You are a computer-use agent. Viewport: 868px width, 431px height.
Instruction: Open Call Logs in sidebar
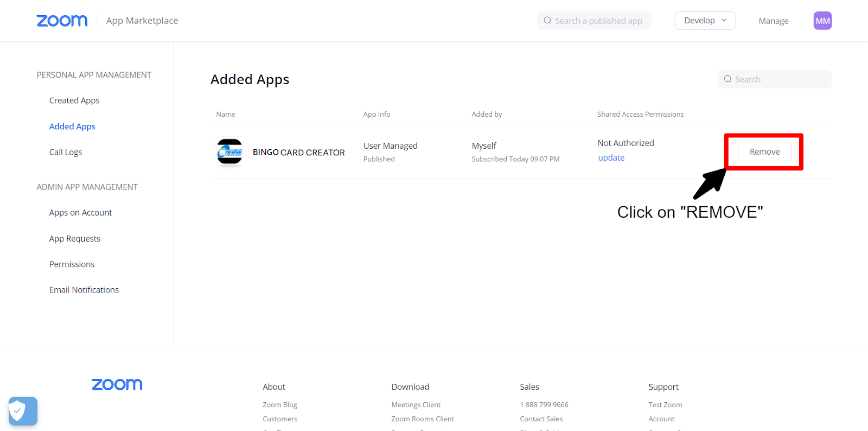click(66, 152)
